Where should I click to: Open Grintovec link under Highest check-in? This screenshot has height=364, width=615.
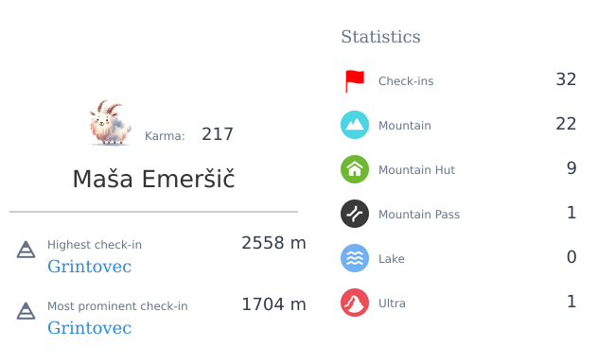(90, 267)
